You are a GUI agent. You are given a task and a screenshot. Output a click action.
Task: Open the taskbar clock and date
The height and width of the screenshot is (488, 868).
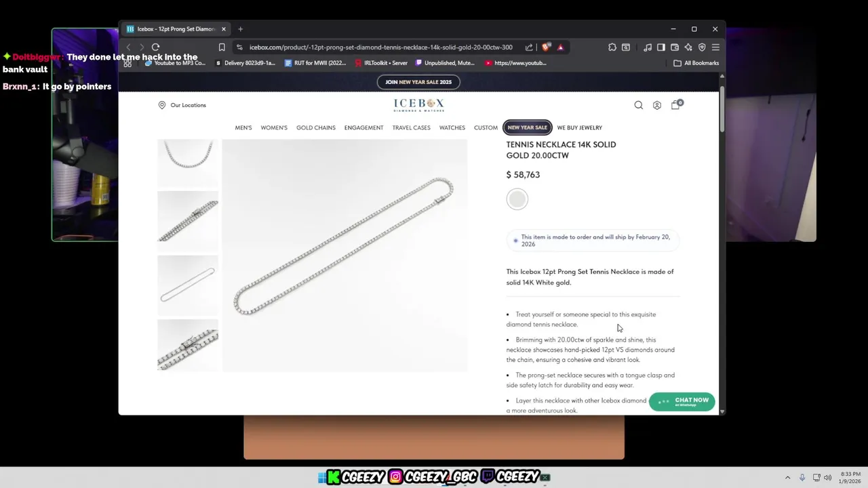pos(850,478)
